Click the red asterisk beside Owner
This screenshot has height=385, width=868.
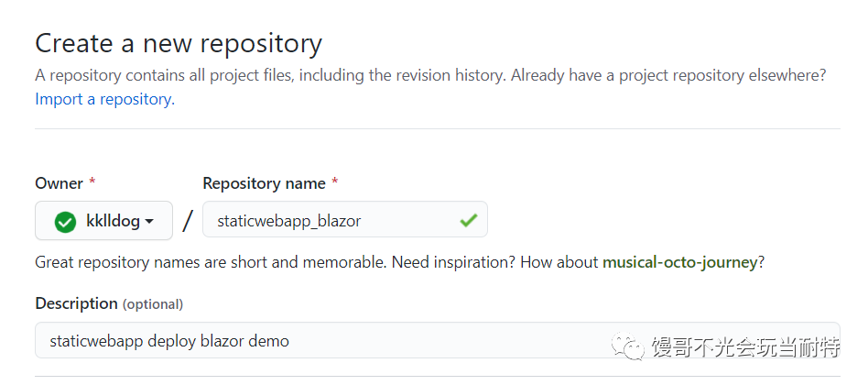pos(92,181)
